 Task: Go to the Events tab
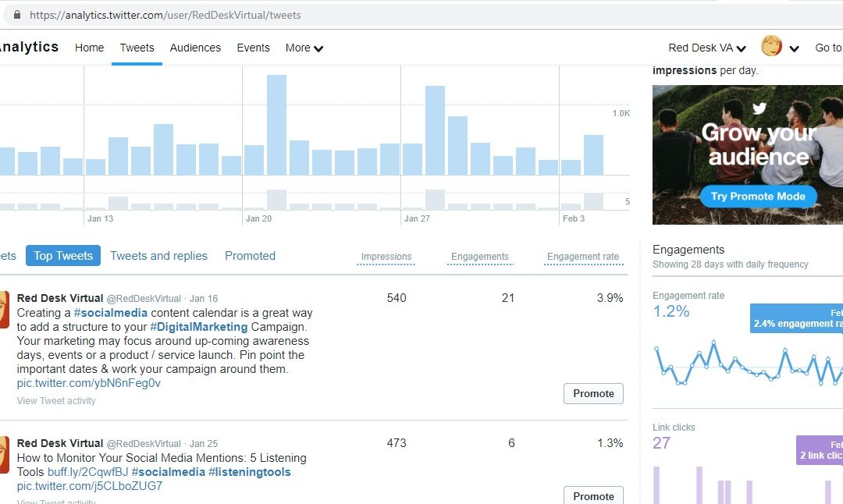(253, 48)
